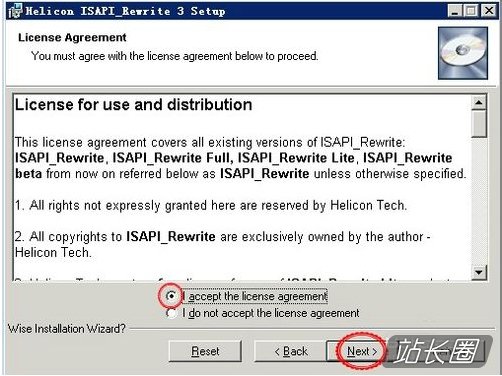Close the ISAPI_Rewrite Setup window
The width and height of the screenshot is (502, 376).
(489, 11)
